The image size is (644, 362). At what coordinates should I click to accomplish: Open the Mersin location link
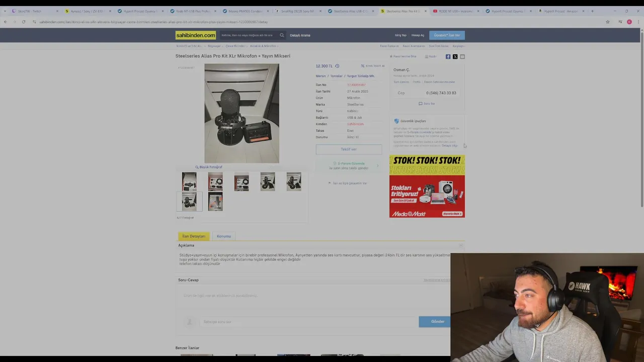tap(321, 76)
